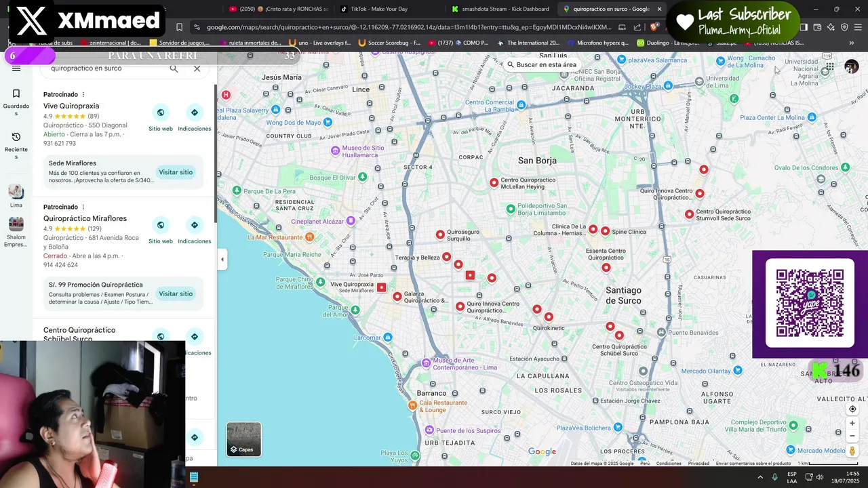
Task: Open the Brave shields icon
Action: point(655,27)
